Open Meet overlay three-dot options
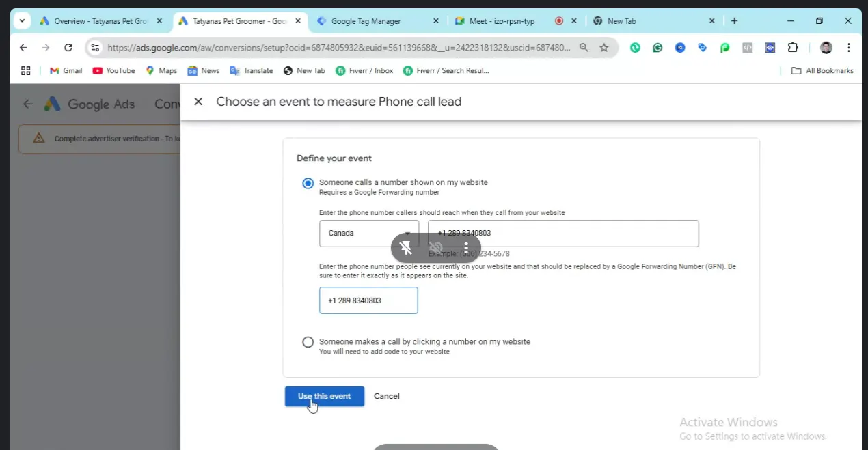 [x=466, y=247]
